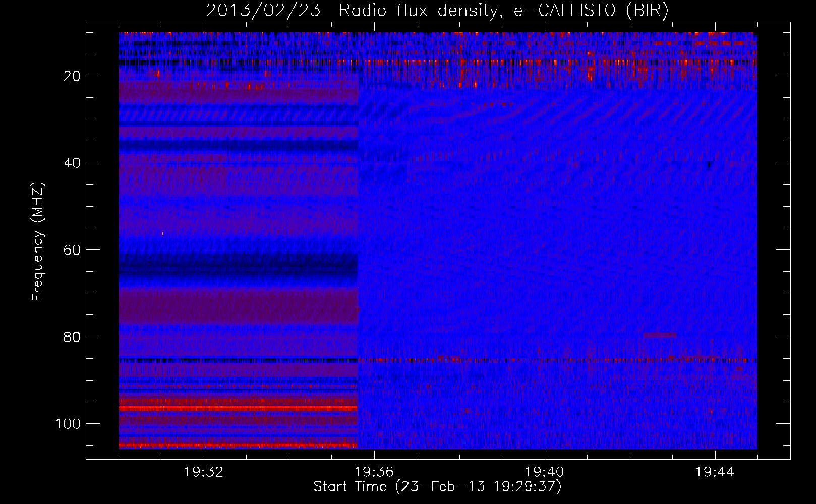Click the 20 MHz frequency tick label
The height and width of the screenshot is (504, 816).
click(x=72, y=76)
